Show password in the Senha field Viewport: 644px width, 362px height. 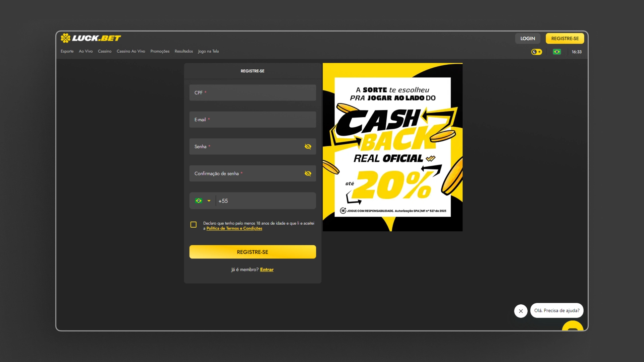coord(308,146)
